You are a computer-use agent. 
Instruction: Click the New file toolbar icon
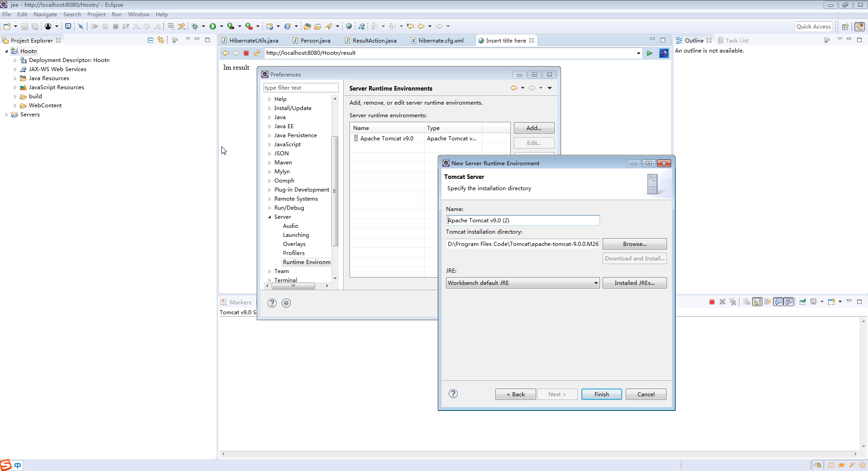coord(7,26)
